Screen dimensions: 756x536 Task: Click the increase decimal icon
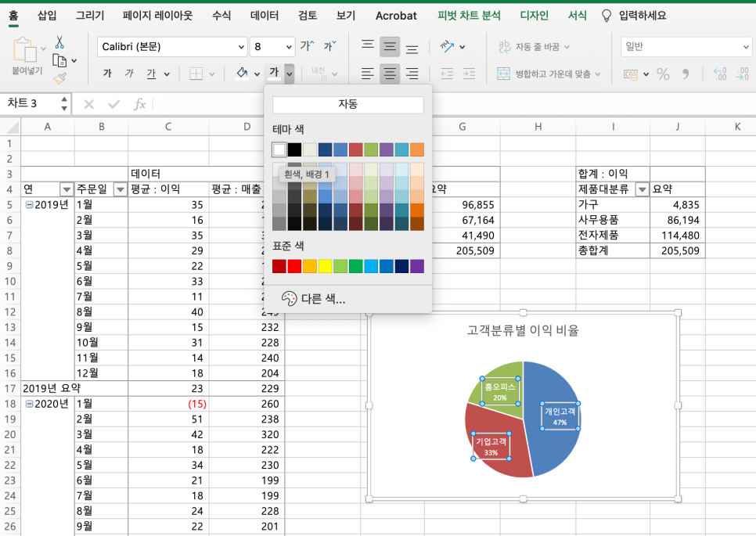(720, 74)
